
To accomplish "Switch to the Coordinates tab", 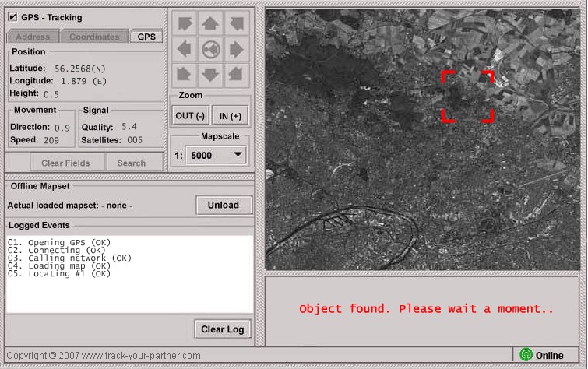I will [x=94, y=37].
